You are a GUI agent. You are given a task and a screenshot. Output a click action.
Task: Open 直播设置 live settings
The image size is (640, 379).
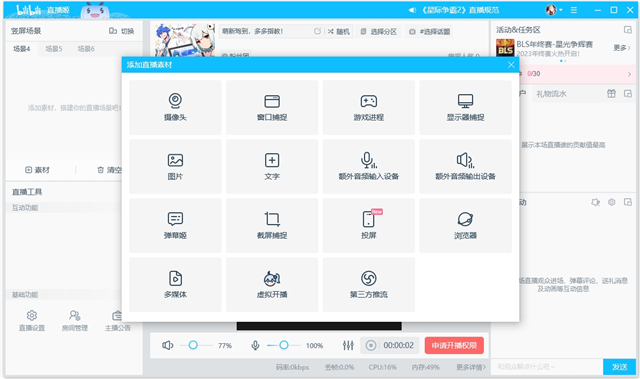point(32,321)
